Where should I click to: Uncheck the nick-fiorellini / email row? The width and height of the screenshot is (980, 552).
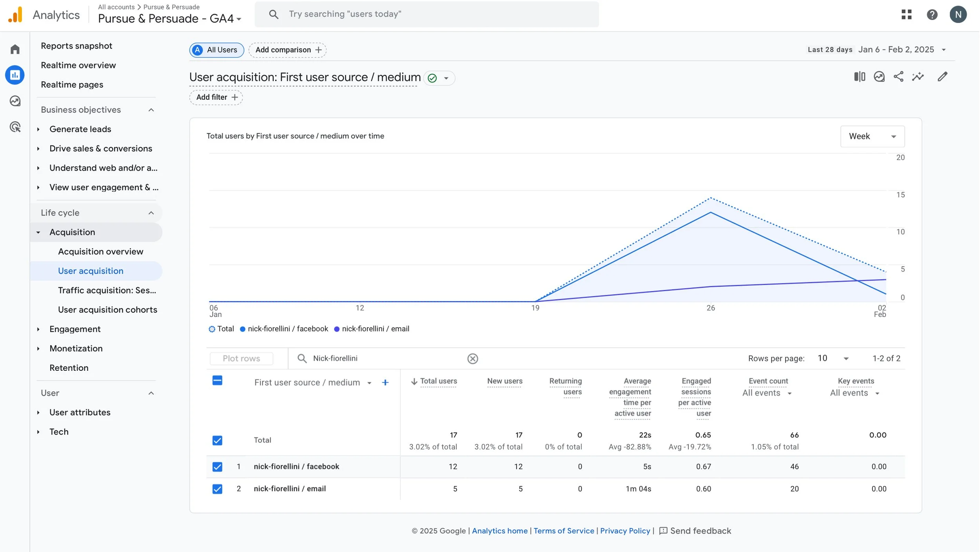[218, 489]
